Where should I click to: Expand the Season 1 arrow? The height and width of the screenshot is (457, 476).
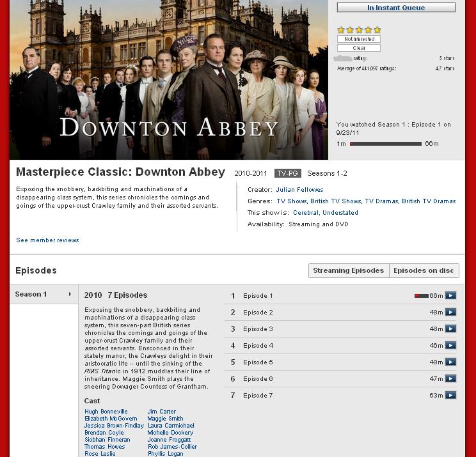(69, 295)
